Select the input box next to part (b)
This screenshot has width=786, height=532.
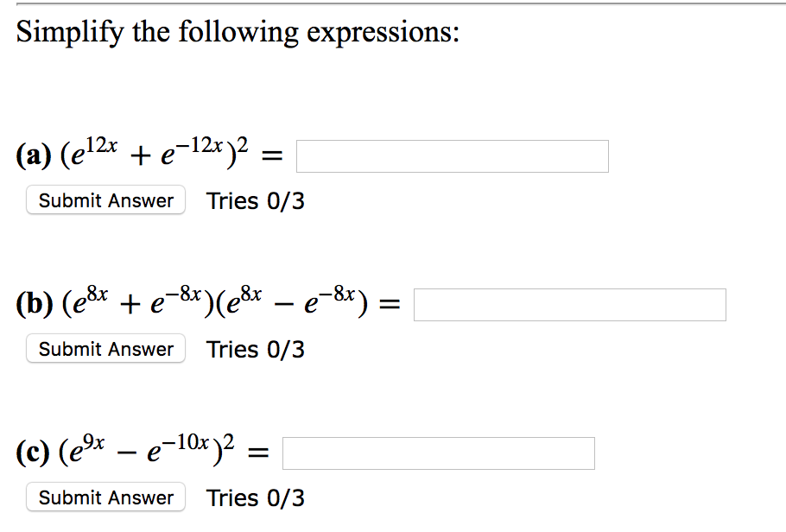(569, 304)
